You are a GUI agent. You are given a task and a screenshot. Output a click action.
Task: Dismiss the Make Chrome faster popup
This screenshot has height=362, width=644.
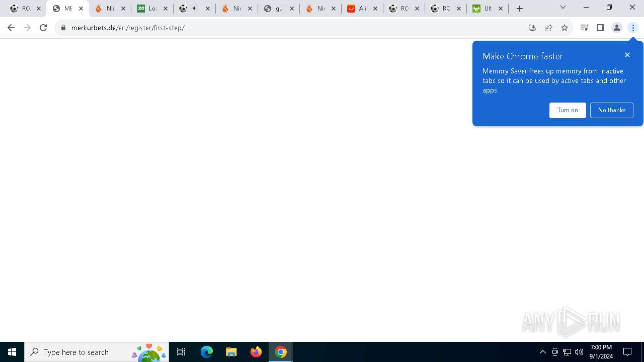tap(627, 55)
